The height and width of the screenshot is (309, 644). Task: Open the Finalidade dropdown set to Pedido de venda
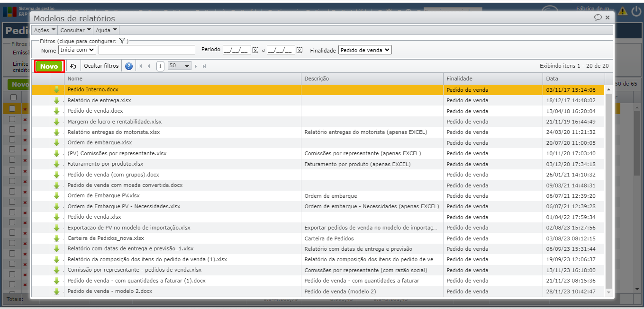tap(365, 50)
